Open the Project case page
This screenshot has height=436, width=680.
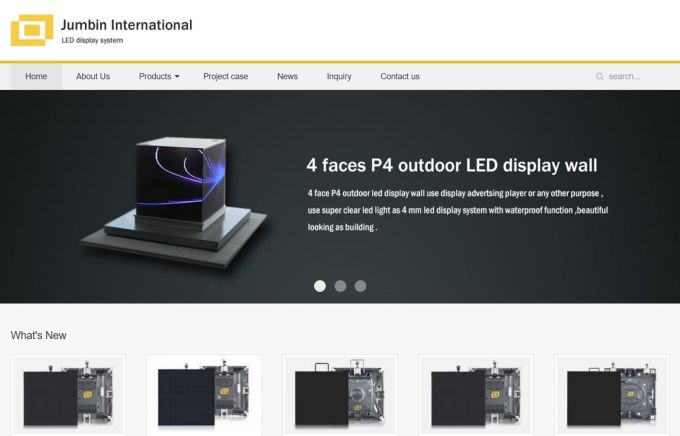[225, 77]
